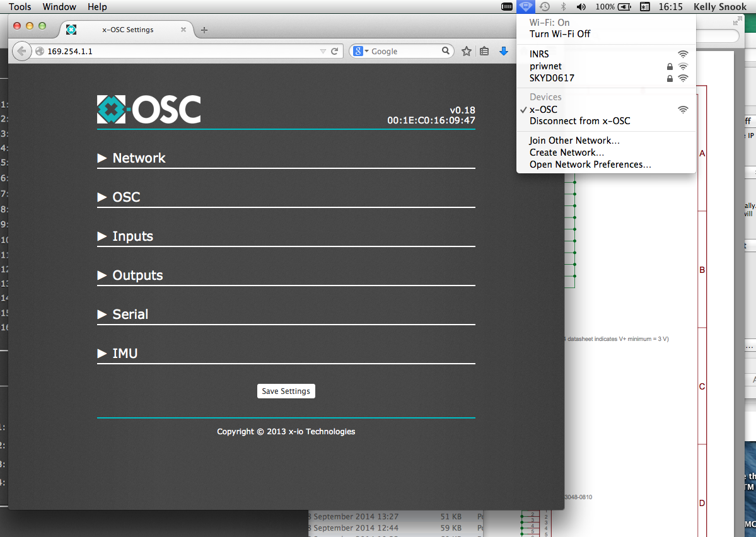The image size is (756, 537).
Task: Click the search magnifier icon
Action: [446, 50]
